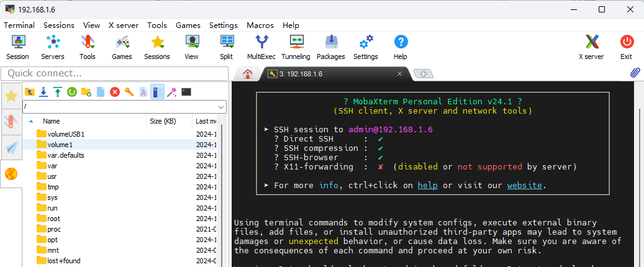Open terminal here with black console icon
The height and width of the screenshot is (267, 644).
point(186,92)
